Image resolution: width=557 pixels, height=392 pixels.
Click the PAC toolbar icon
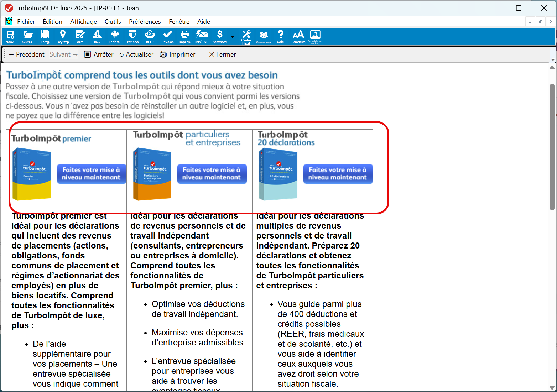click(x=97, y=36)
